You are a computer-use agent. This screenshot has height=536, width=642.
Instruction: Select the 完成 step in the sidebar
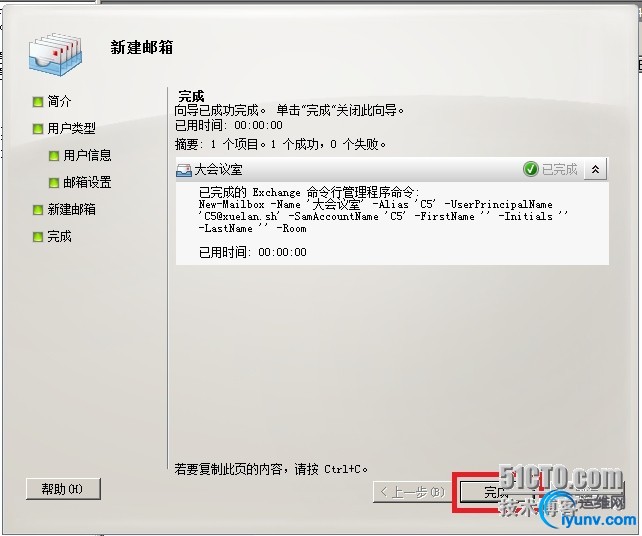click(x=59, y=236)
